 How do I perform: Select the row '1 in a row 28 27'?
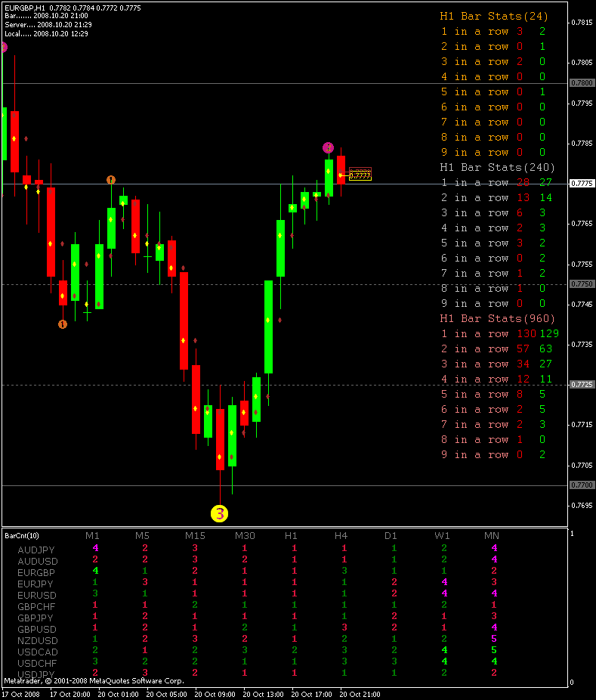point(496,183)
